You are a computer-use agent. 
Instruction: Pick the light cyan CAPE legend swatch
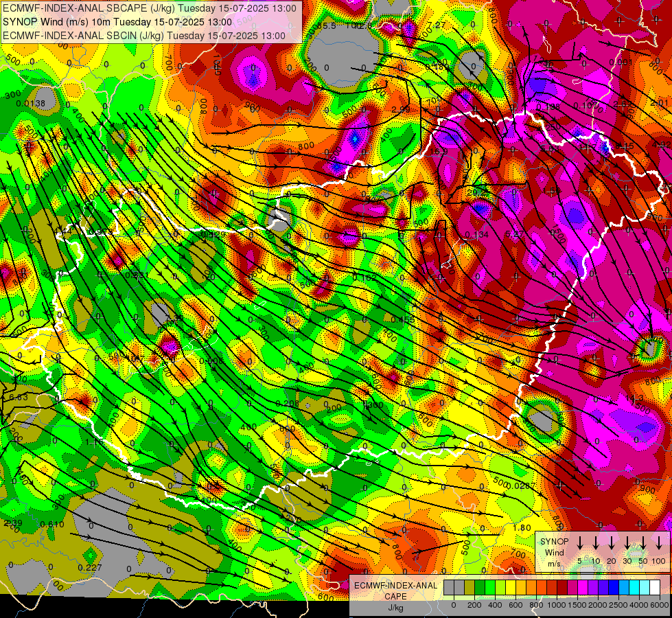click(645, 587)
